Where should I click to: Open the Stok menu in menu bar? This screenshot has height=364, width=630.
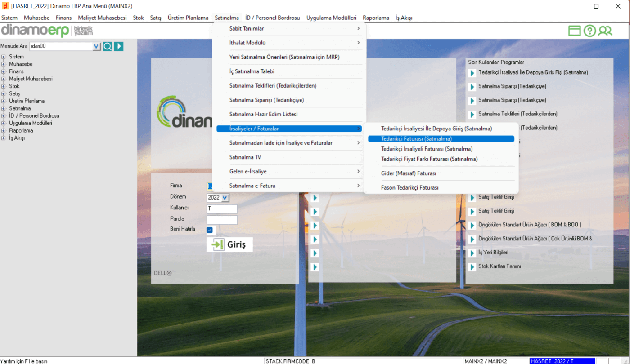click(139, 18)
